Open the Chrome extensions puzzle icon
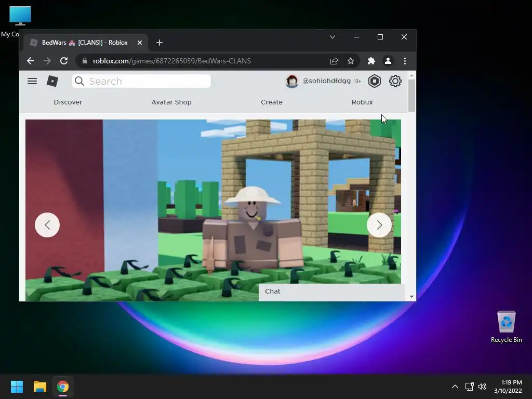532x399 pixels. (371, 61)
